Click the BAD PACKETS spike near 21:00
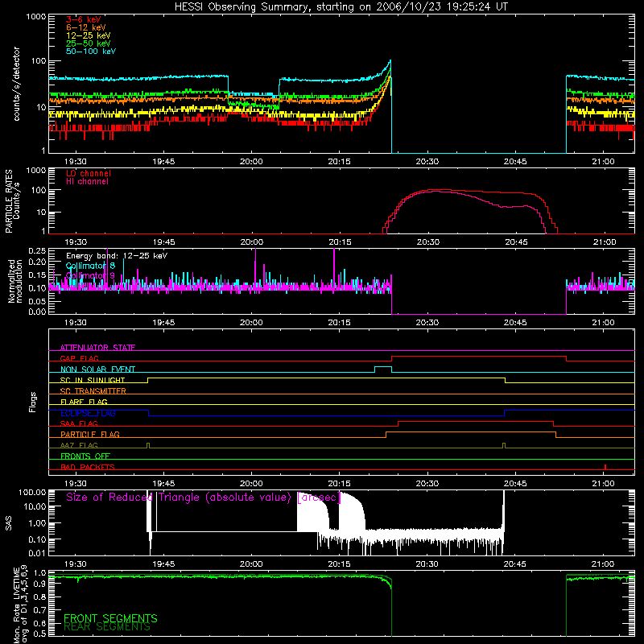The height and width of the screenshot is (644, 644). point(605,467)
